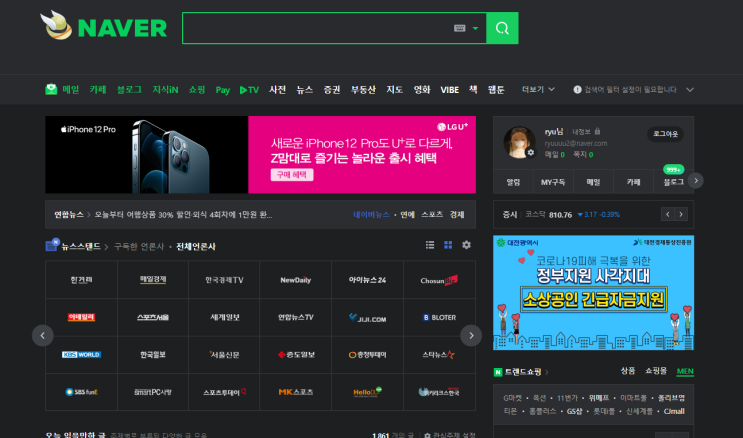The image size is (743, 438).
Task: Go to 블로그 in the navigation bar
Action: tap(129, 89)
